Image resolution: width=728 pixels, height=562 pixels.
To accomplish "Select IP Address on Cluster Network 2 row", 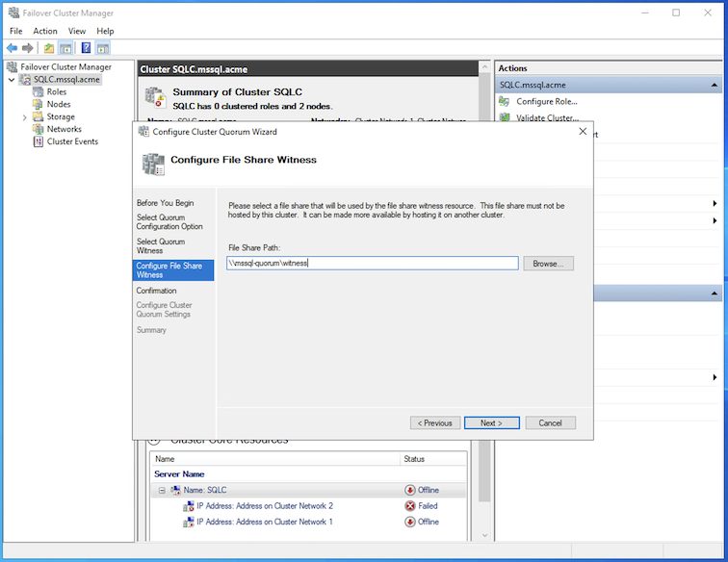I will 308,506.
